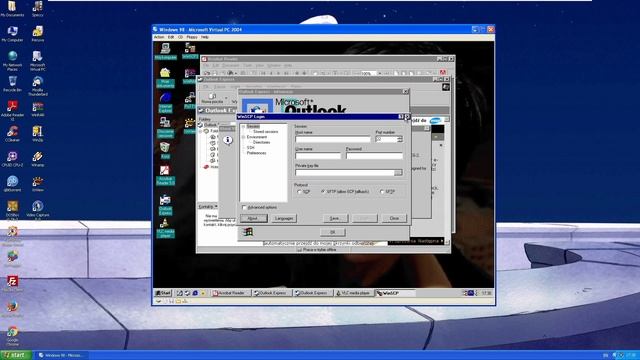Click the User name field

318,156
